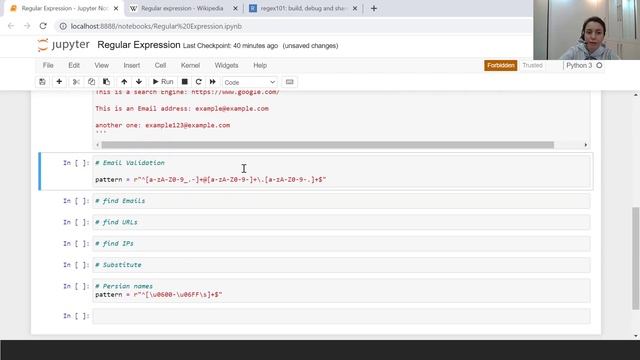
Task: Click the Python 3 kernel name
Action: pyautogui.click(x=579, y=65)
